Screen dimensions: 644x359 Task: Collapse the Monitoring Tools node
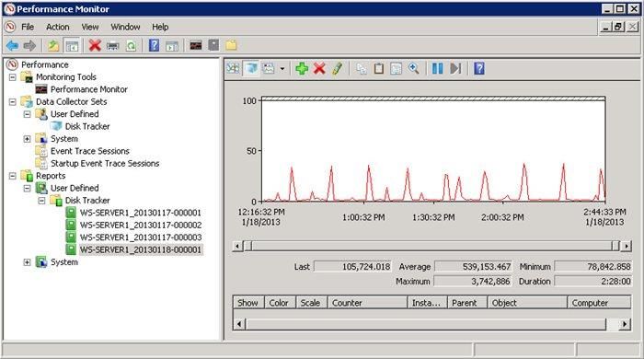[x=13, y=76]
